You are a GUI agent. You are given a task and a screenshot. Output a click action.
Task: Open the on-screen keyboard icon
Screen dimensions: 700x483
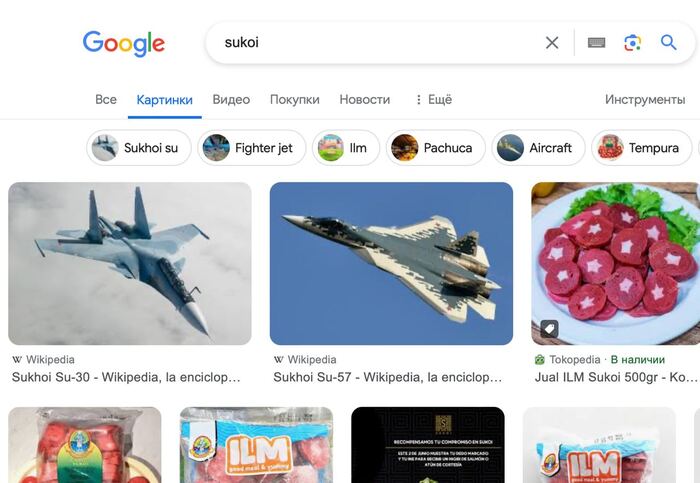[596, 43]
